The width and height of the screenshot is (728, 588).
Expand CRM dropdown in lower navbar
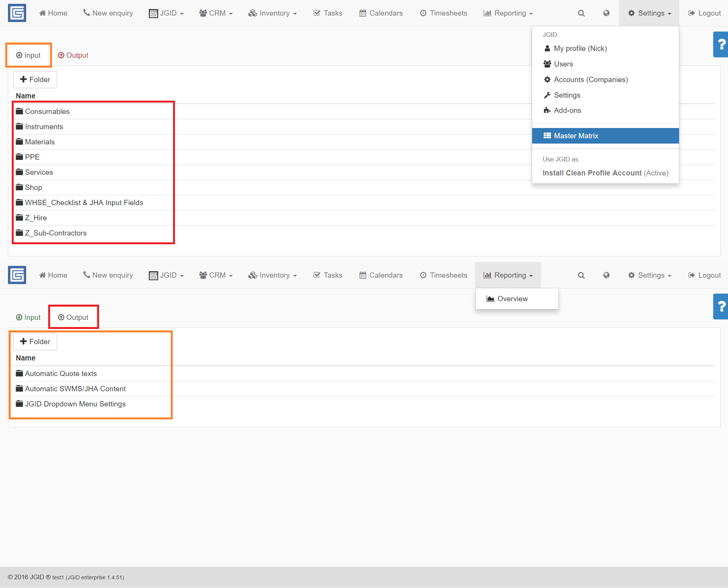tap(216, 275)
